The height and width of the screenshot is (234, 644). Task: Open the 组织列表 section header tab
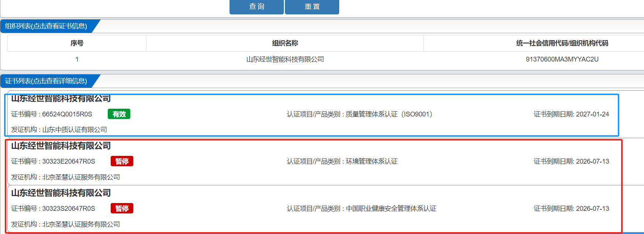point(46,26)
